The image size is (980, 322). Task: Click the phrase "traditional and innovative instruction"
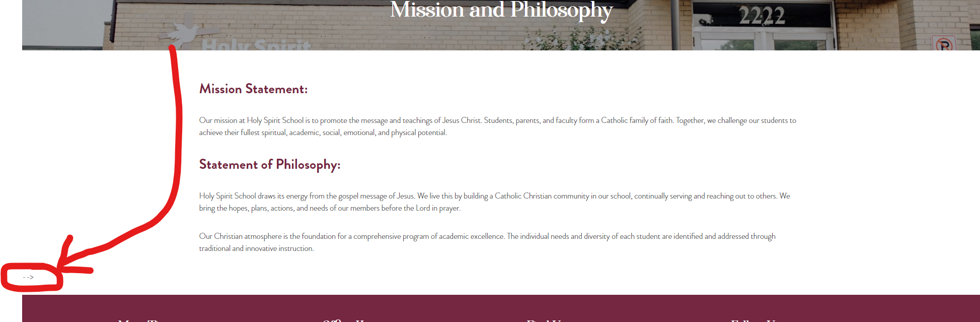click(256, 248)
